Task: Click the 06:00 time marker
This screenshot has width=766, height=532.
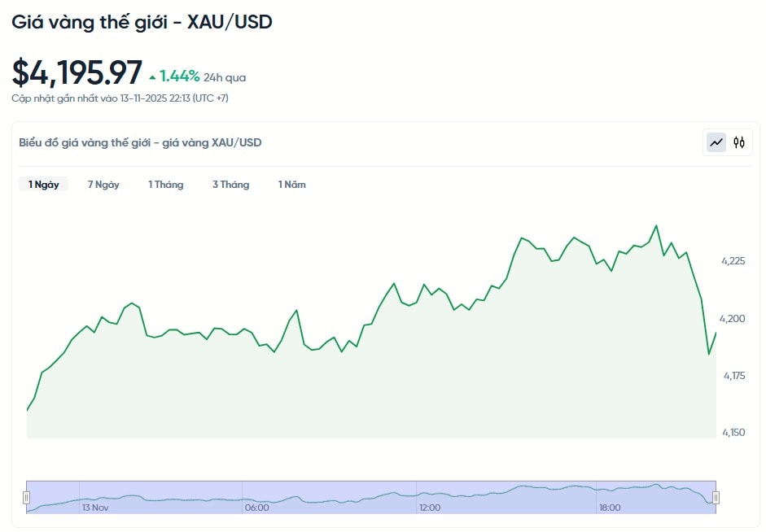Action: 256,508
